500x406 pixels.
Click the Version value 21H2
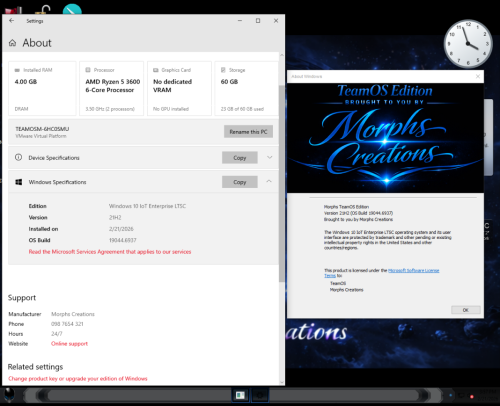(x=115, y=217)
